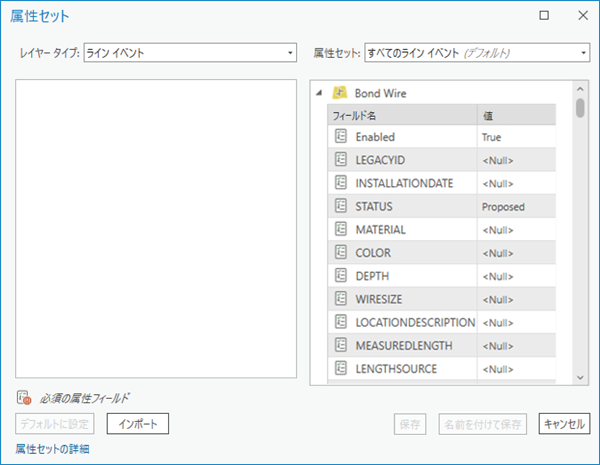Screen dimensions: 600x465
Task: Click the field icon beside STATUS
Action: pyautogui.click(x=340, y=206)
